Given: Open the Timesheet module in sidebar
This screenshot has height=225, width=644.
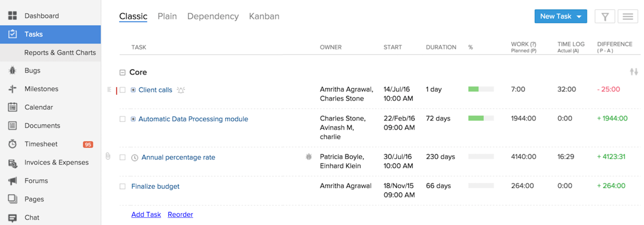Looking at the screenshot, I should [41, 144].
